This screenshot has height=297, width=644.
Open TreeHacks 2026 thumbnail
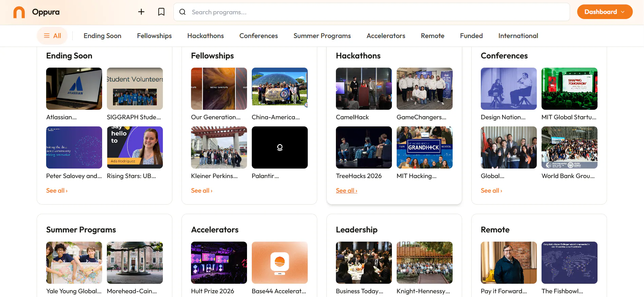coord(364,147)
